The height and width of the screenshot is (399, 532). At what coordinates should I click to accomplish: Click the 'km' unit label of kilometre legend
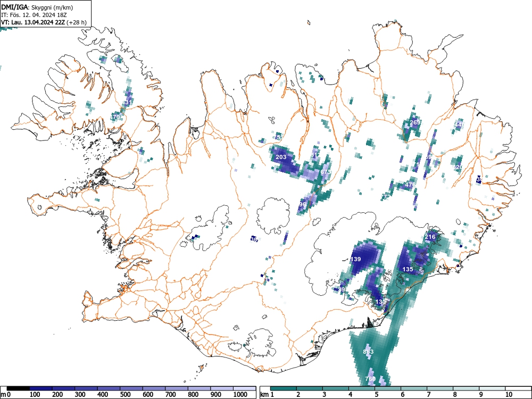264,395
